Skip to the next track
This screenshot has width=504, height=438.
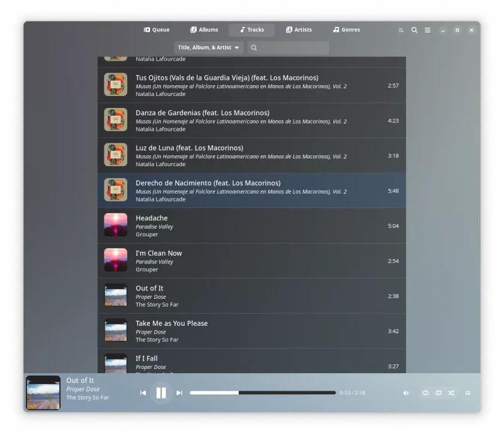[x=179, y=392]
